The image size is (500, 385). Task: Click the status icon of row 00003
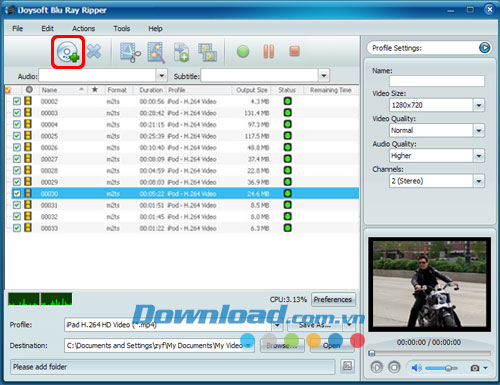[287, 113]
